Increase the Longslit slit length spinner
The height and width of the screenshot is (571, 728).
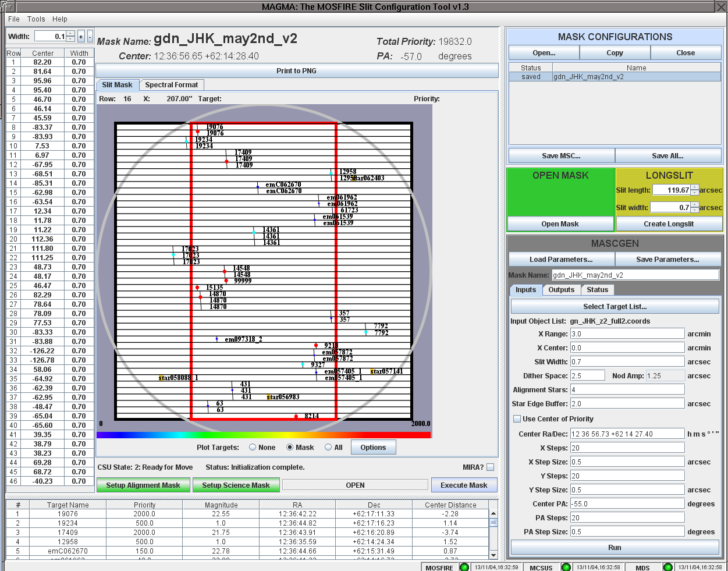tap(694, 187)
